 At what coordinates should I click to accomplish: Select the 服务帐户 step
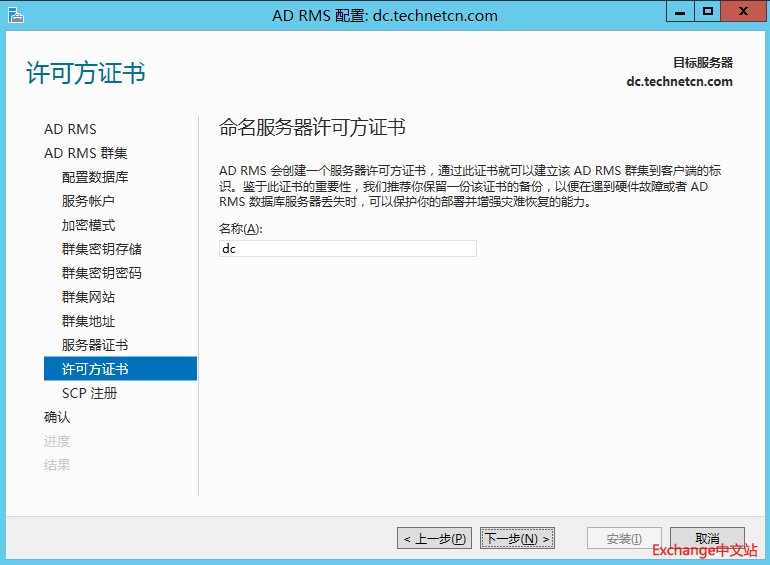88,201
